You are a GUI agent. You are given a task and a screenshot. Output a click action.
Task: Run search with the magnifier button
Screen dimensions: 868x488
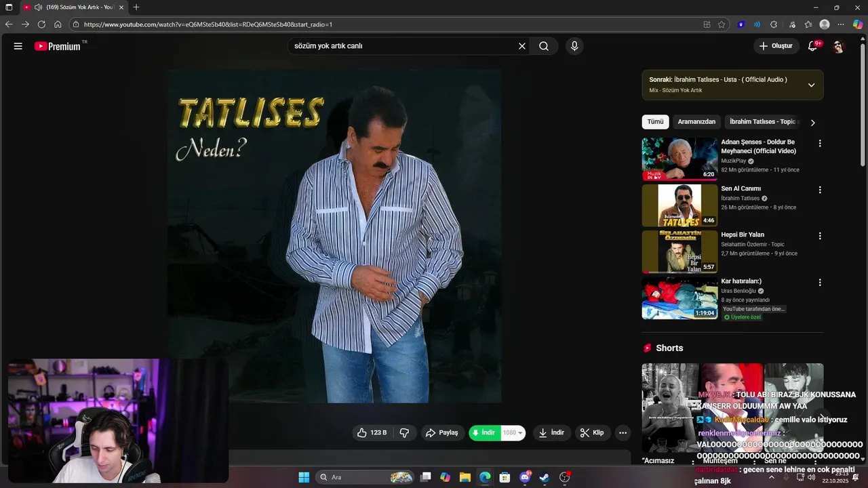pos(544,46)
